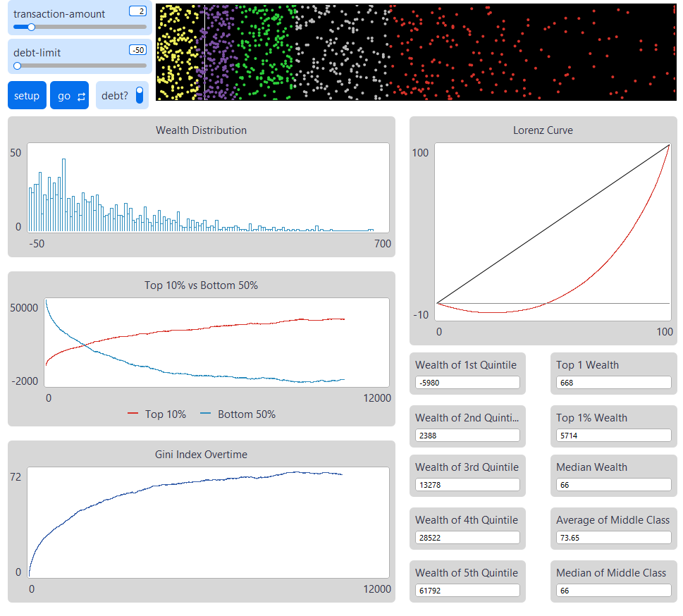The image size is (683, 616).
Task: Select the Wealth of 1st Quintile monitor value
Action: (467, 382)
